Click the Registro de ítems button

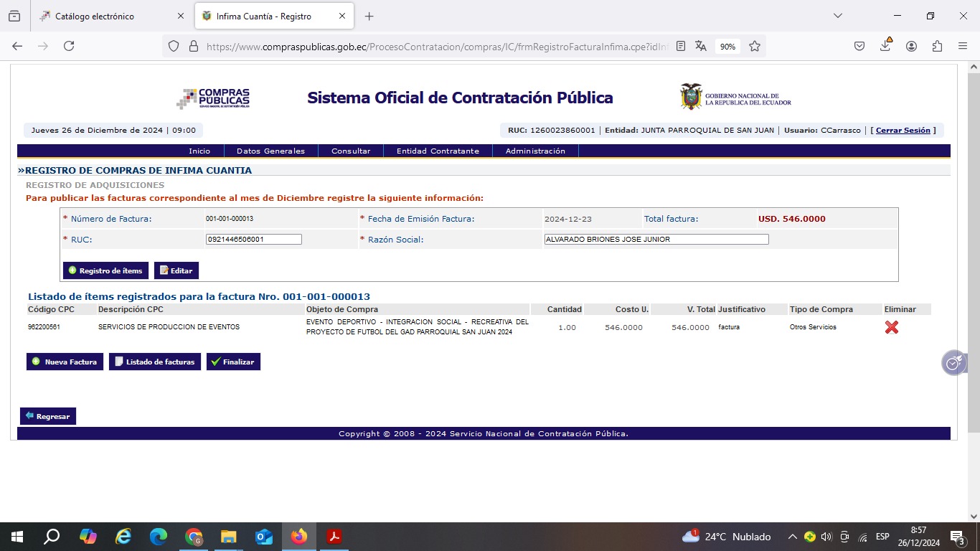(105, 270)
